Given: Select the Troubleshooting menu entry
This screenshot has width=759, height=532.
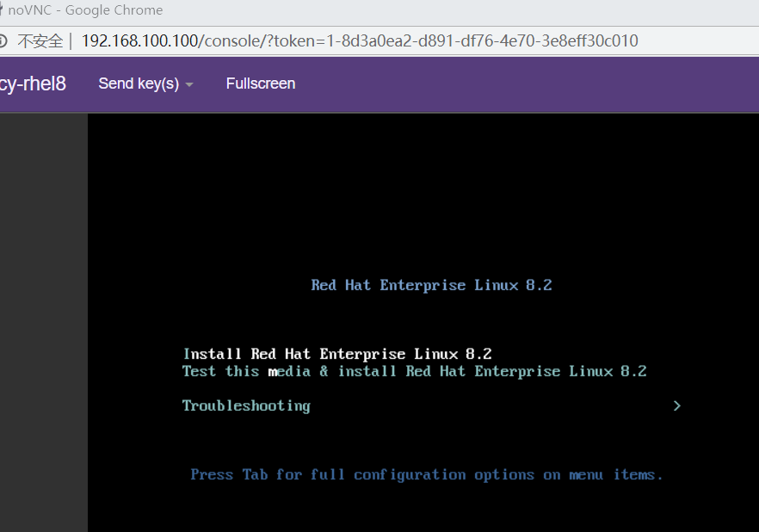Looking at the screenshot, I should [x=246, y=405].
